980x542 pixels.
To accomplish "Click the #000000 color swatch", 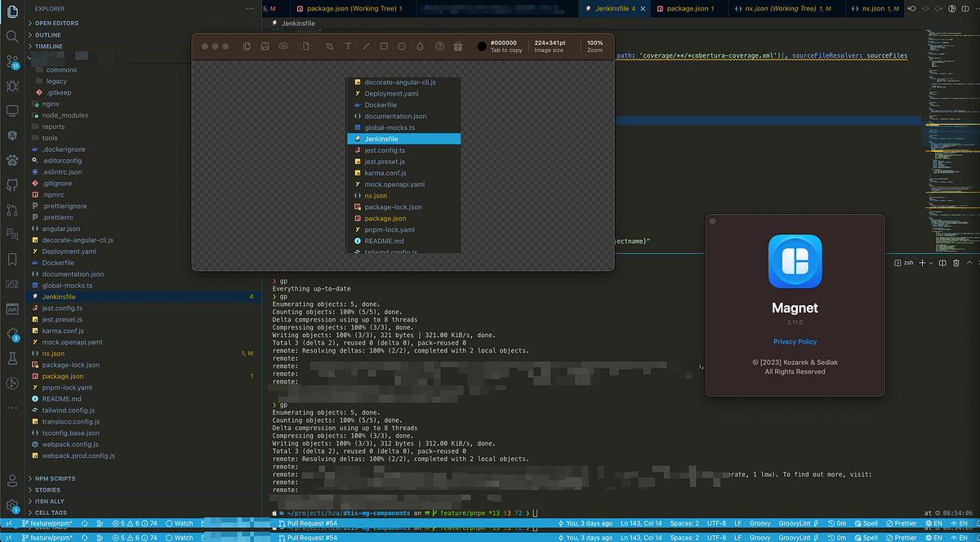I will coord(482,47).
